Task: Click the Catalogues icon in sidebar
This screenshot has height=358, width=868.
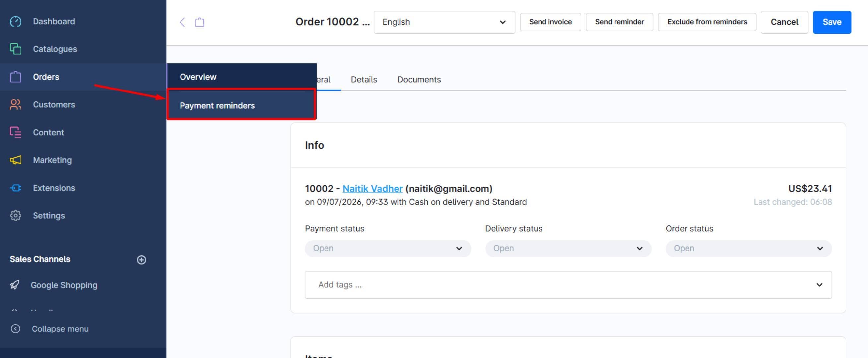Action: click(16, 49)
